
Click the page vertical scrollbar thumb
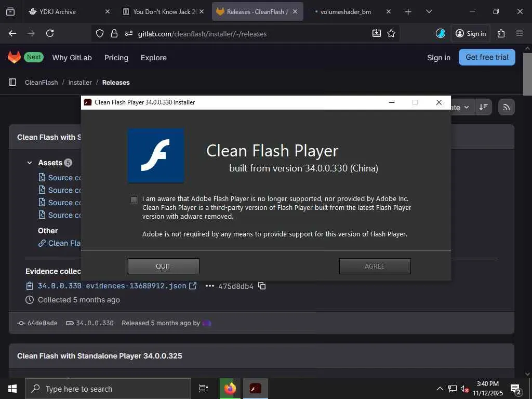pyautogui.click(x=527, y=74)
